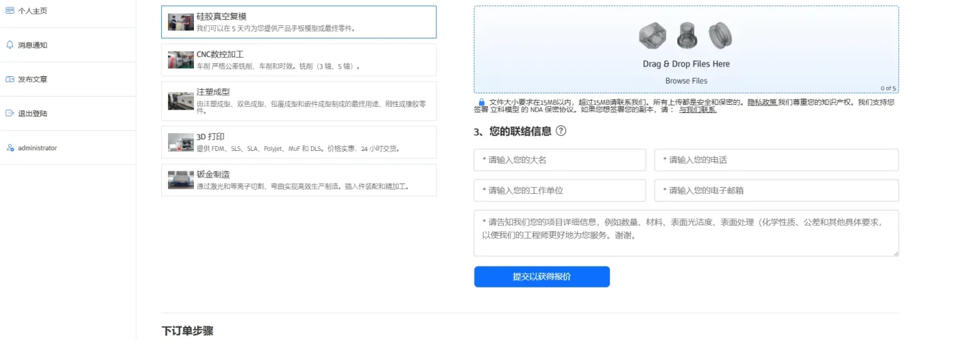The width and height of the screenshot is (980, 340).
Task: Click the 请输入您的大名 name field
Action: pyautogui.click(x=560, y=160)
